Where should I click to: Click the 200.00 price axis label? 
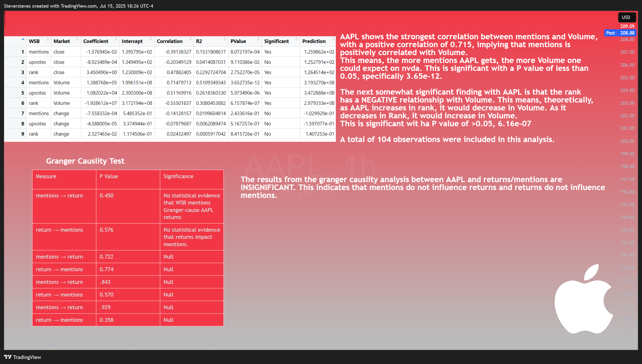tap(627, 141)
